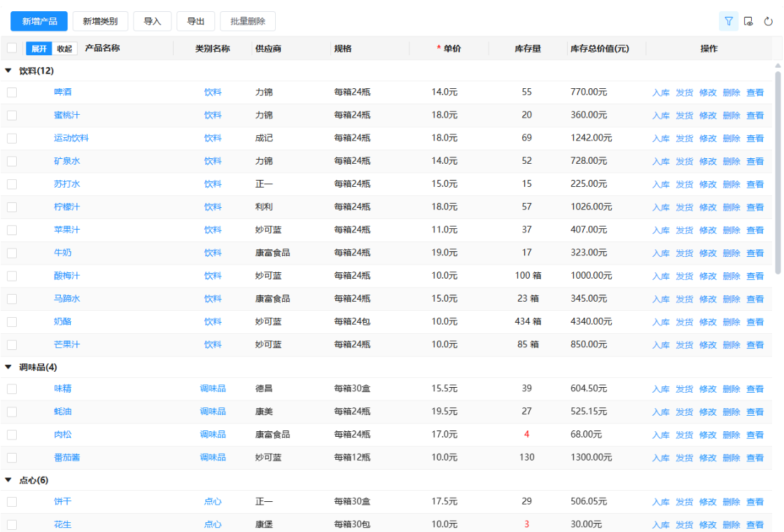Click the vertical scrollbar thumb
Viewport: 784px width, 532px height.
click(x=778, y=172)
